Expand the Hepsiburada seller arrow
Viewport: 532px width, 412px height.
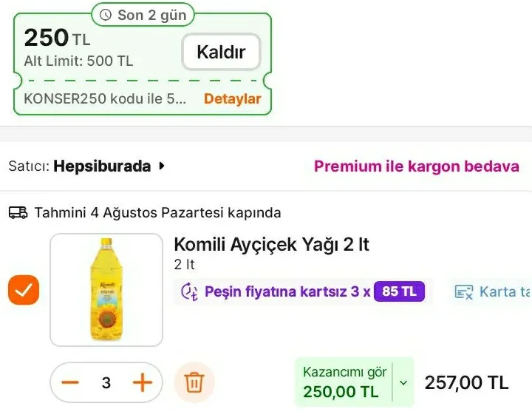tap(162, 166)
